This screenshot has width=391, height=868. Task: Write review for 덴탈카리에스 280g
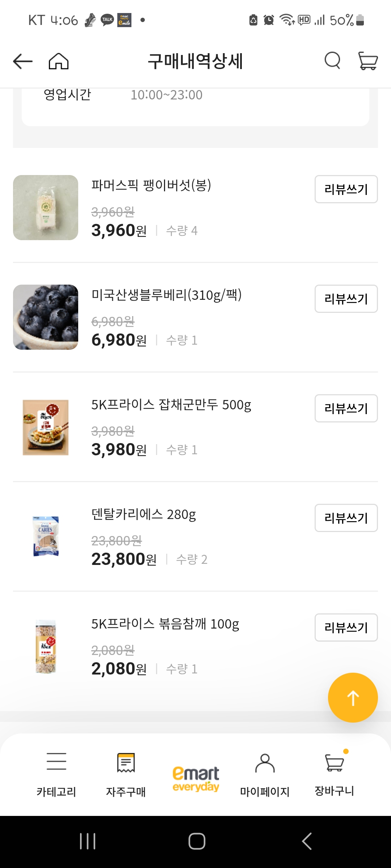coord(346,518)
